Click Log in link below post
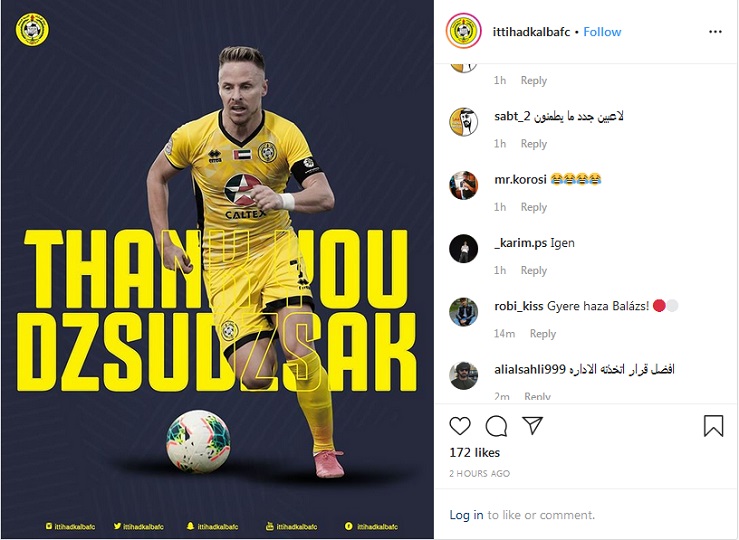 click(x=466, y=515)
